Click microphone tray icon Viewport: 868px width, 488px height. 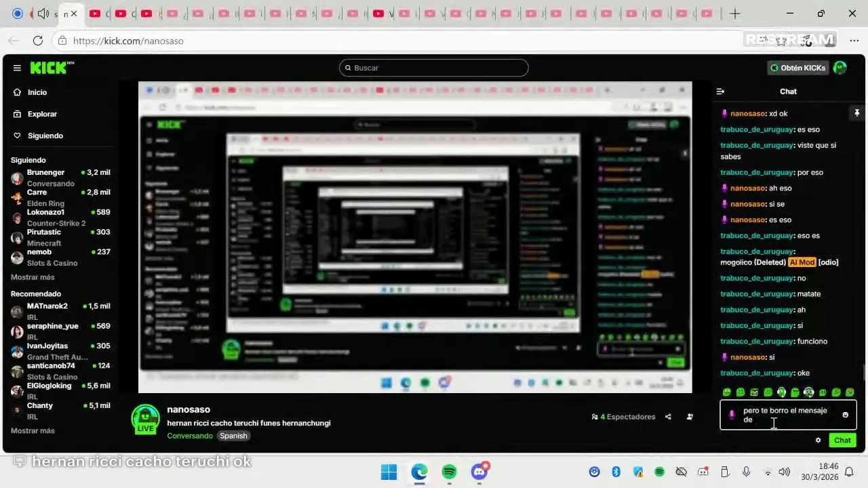pyautogui.click(x=746, y=472)
